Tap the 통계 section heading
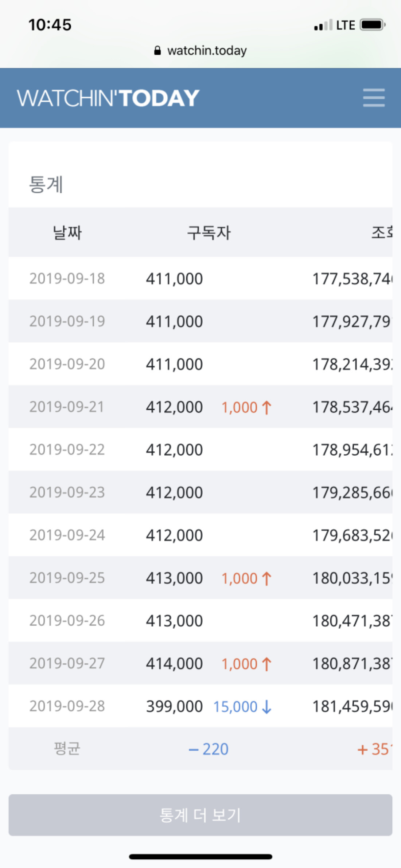This screenshot has width=401, height=868. (46, 184)
